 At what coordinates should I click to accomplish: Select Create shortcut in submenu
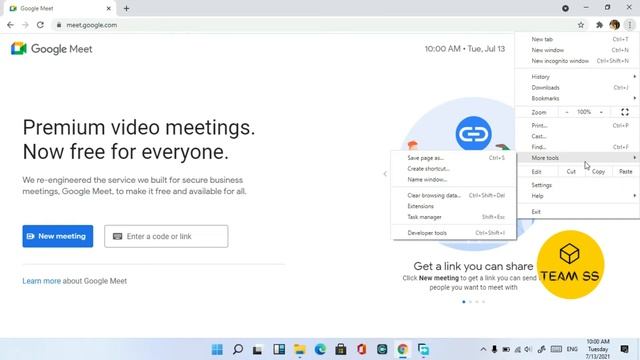(x=453, y=169)
